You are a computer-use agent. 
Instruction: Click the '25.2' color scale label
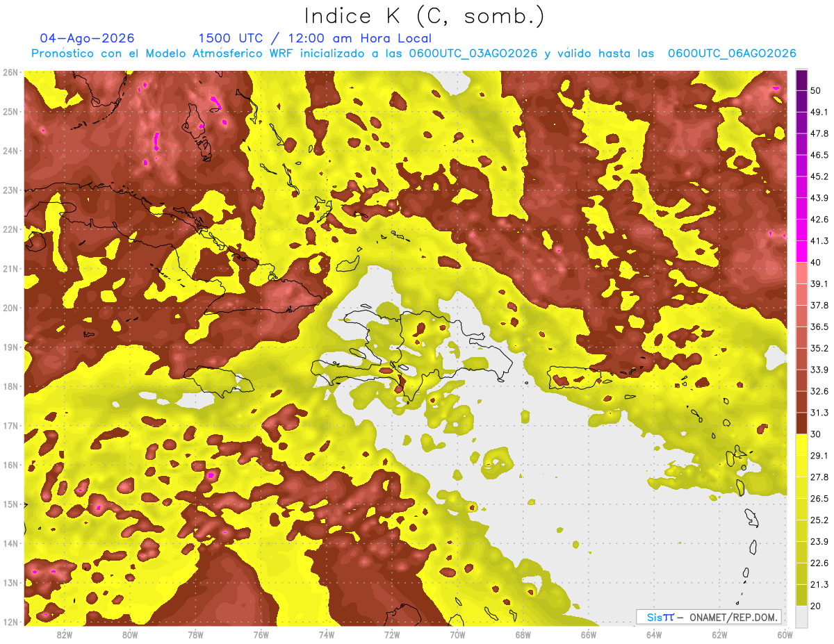[x=819, y=520]
